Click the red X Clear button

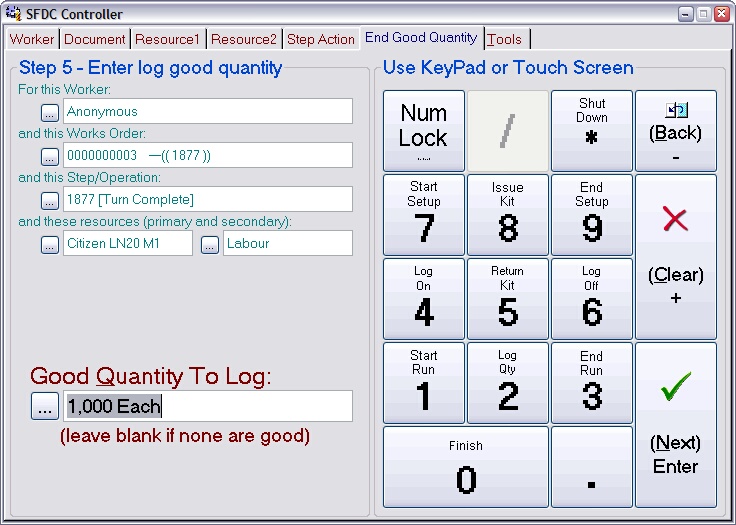[676, 257]
